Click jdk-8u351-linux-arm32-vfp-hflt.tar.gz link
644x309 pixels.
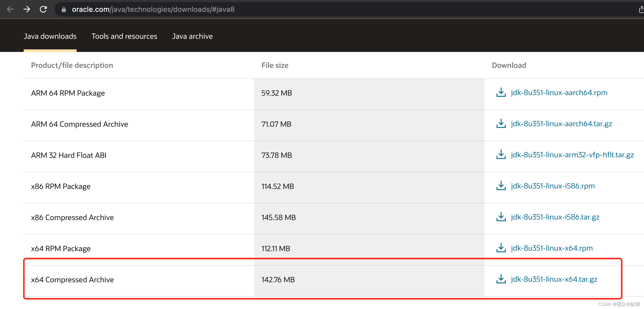tap(572, 155)
